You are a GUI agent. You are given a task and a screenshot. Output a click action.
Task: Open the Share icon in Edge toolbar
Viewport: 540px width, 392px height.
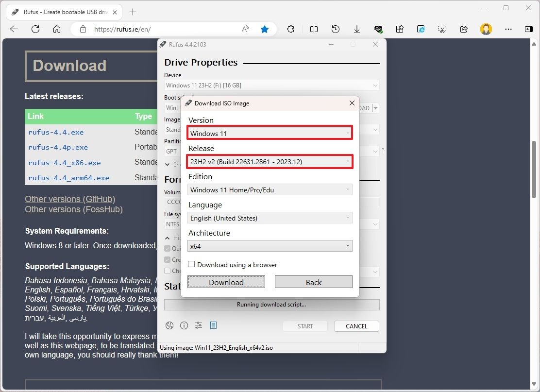point(464,29)
